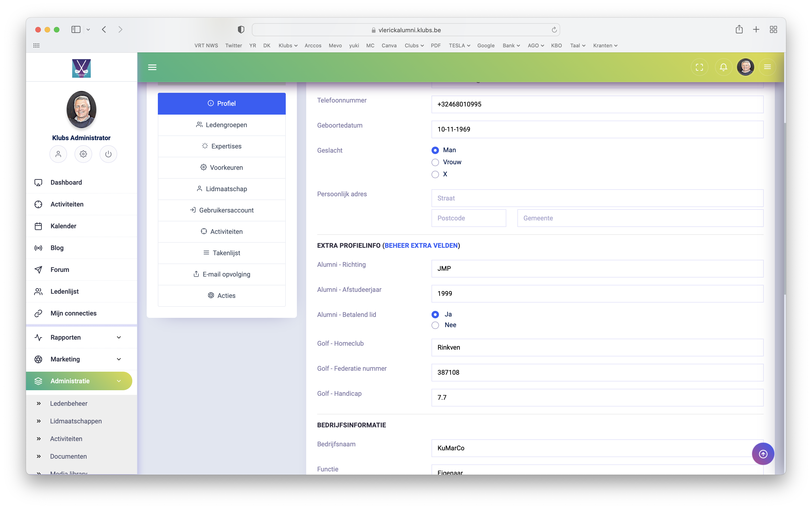
Task: Open the Beheer Extra Velden link
Action: 421,245
